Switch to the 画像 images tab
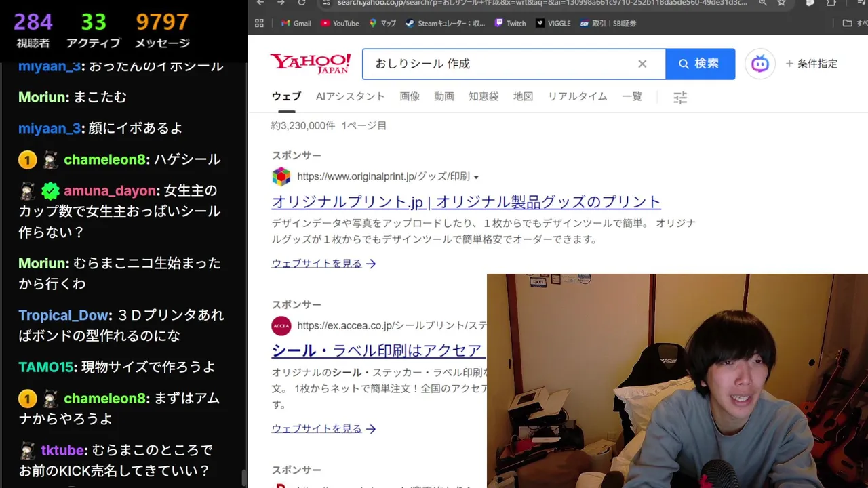The height and width of the screenshot is (488, 868). tap(410, 96)
